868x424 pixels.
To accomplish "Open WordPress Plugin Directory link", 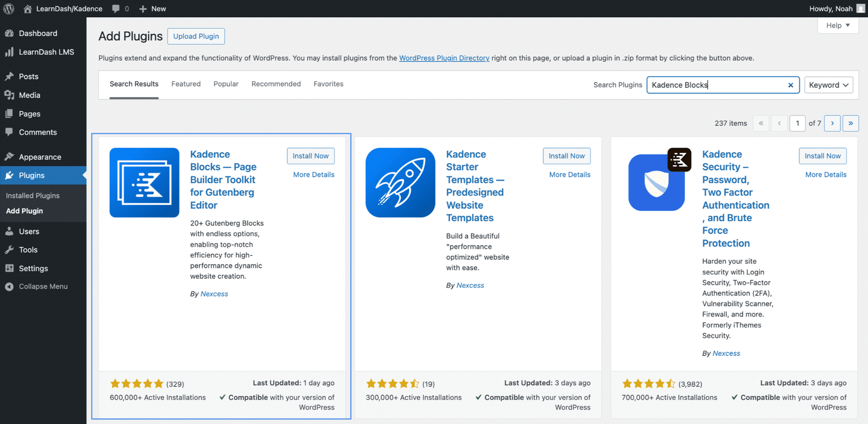I will point(444,58).
